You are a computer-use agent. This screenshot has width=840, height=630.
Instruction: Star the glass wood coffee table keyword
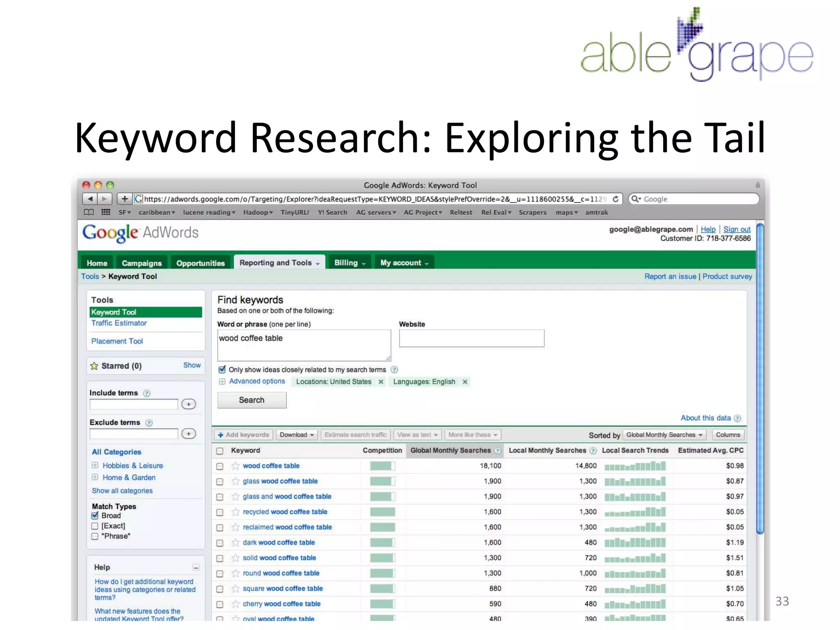point(235,481)
